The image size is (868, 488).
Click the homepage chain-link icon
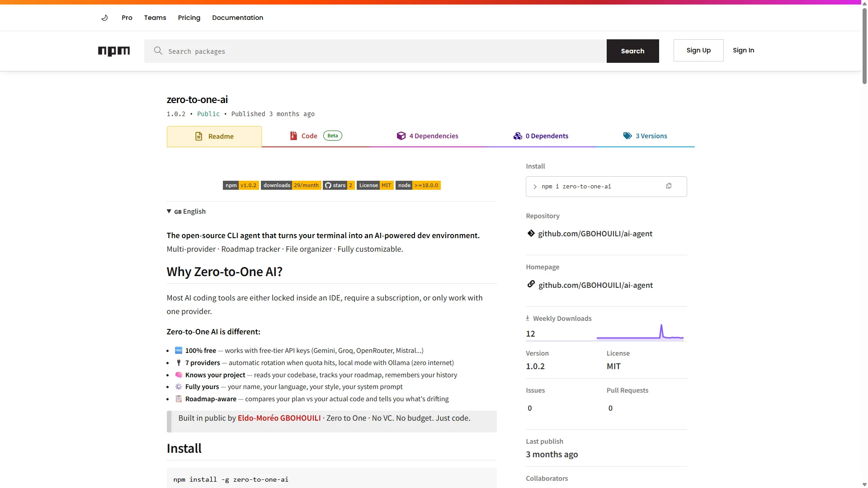531,284
